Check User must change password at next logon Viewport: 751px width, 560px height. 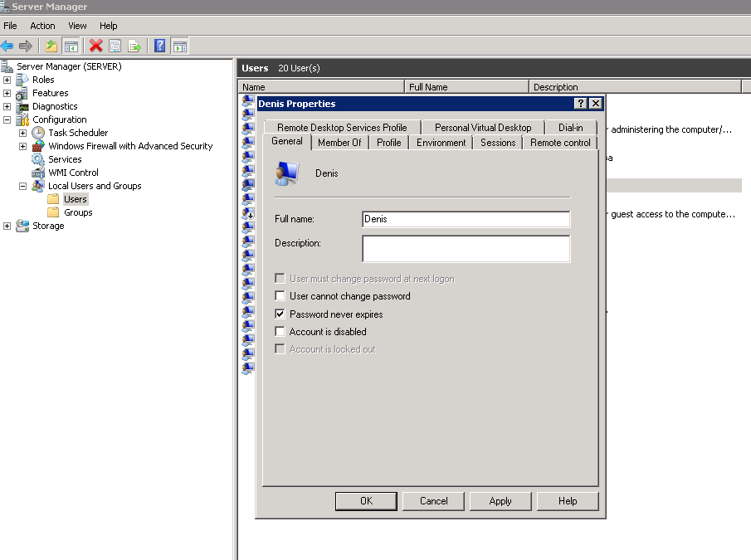click(280, 279)
